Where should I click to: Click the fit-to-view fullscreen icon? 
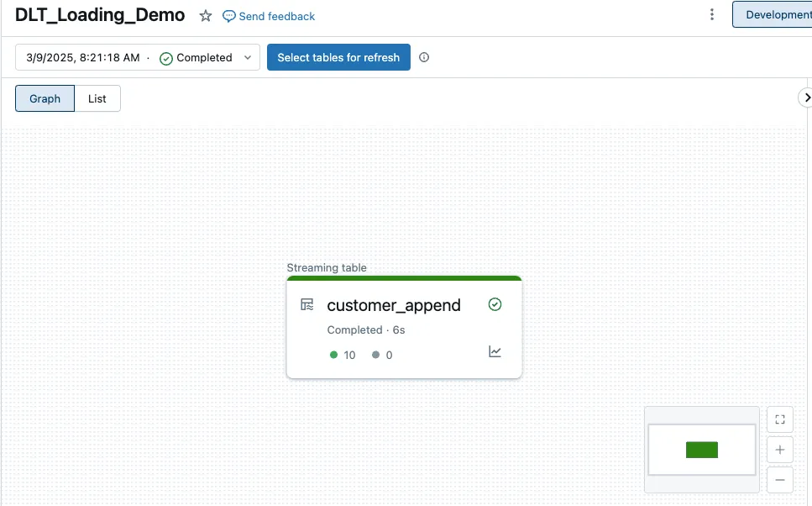click(780, 419)
